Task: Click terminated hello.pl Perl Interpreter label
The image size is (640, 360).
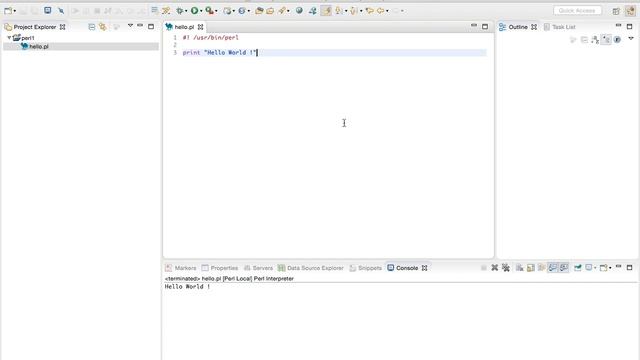Action: (x=229, y=279)
